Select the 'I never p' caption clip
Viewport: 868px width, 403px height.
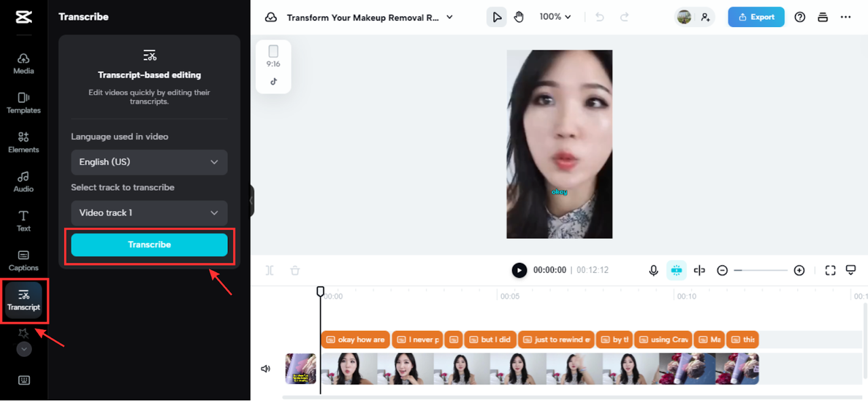tap(417, 339)
